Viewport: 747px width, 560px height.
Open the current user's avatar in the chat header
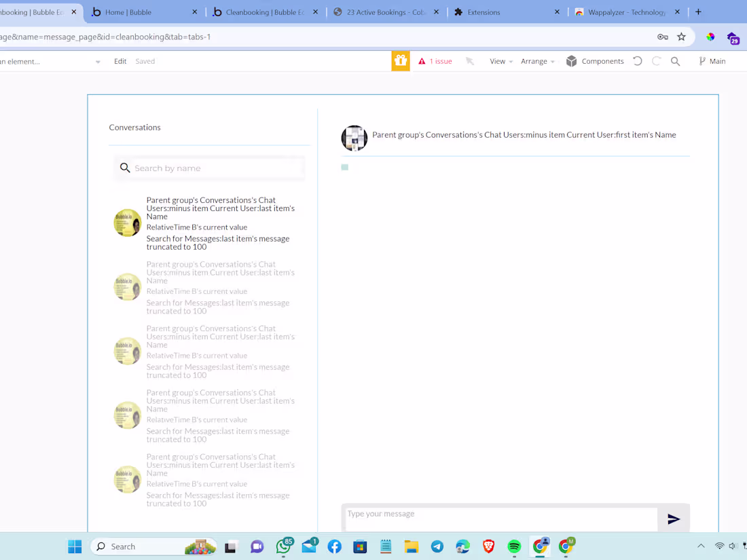[x=354, y=138]
